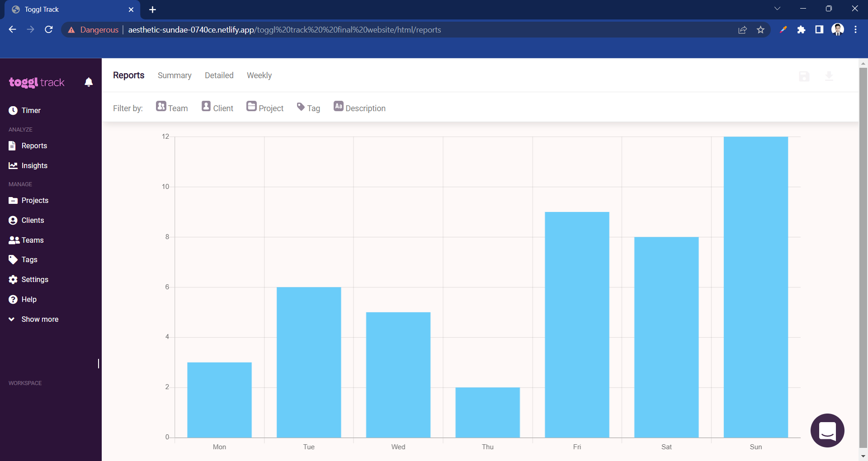The width and height of the screenshot is (868, 461).
Task: Expand the Show more sidebar section
Action: pos(34,319)
